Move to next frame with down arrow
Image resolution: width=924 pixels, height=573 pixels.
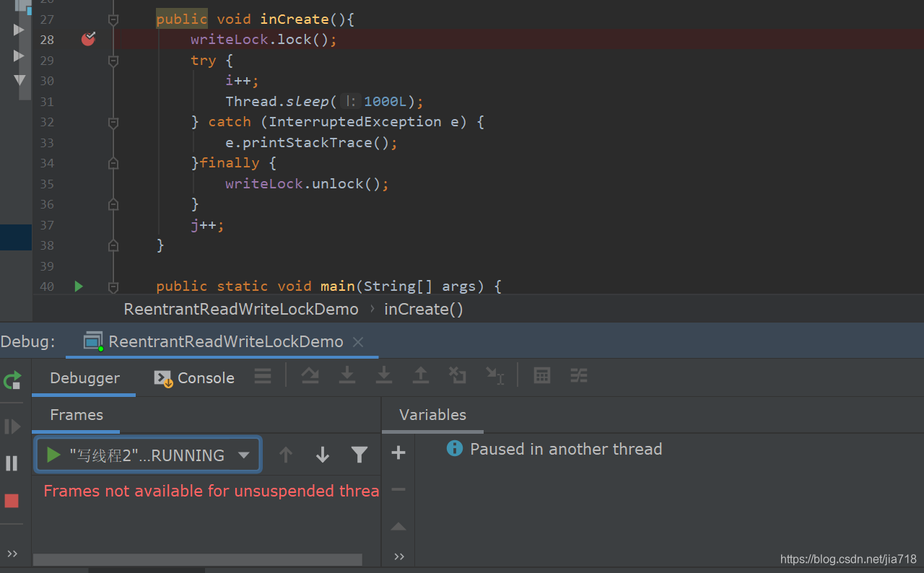[323, 455]
